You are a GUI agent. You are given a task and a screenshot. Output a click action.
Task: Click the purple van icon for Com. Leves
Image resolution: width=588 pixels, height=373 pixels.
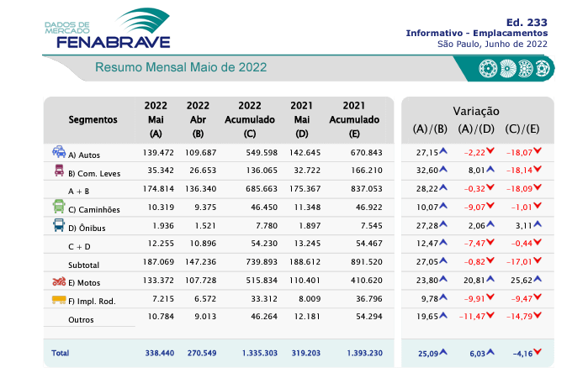coord(59,171)
